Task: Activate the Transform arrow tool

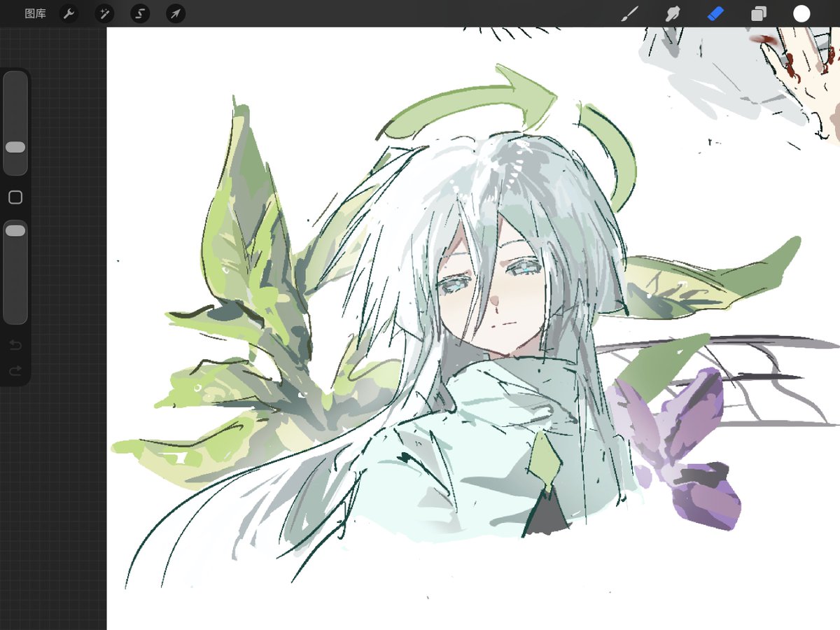Action: 176,13
